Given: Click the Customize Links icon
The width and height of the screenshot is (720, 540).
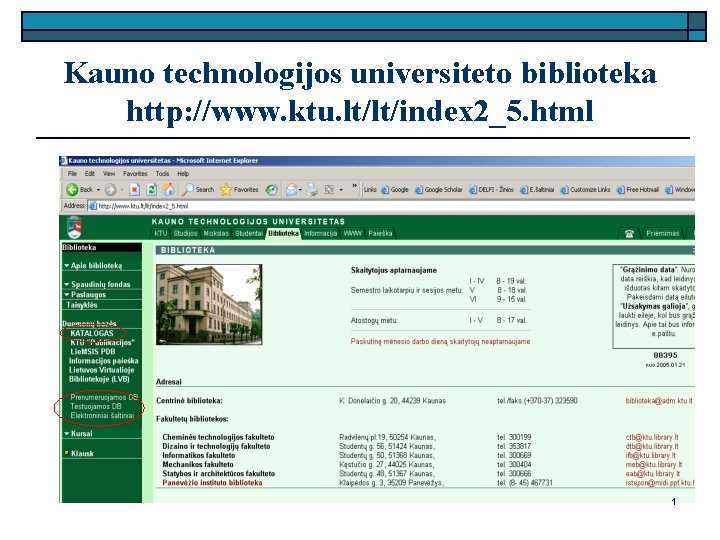Looking at the screenshot, I should [564, 190].
